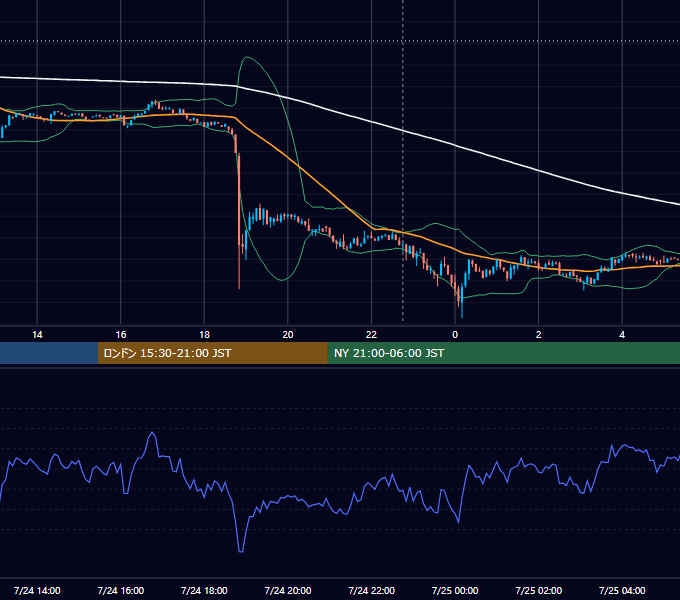Click the 7/24 20:00 label on oscillator axis
Screen dimensions: 680x600
[288, 590]
